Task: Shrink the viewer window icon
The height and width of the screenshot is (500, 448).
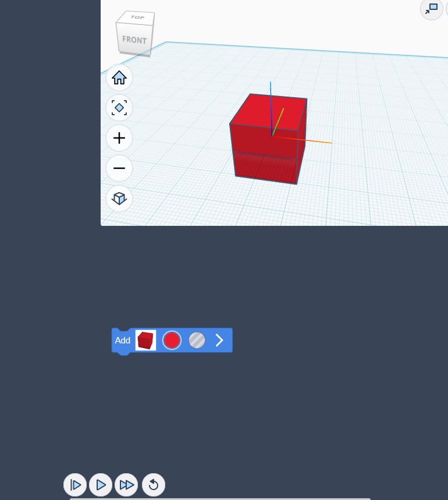Action: click(432, 9)
